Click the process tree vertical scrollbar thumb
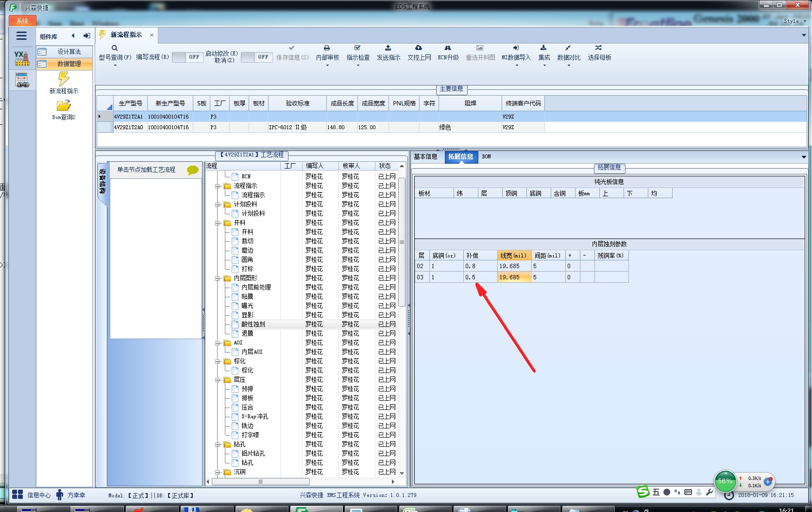The height and width of the screenshot is (512, 812). coord(402,241)
